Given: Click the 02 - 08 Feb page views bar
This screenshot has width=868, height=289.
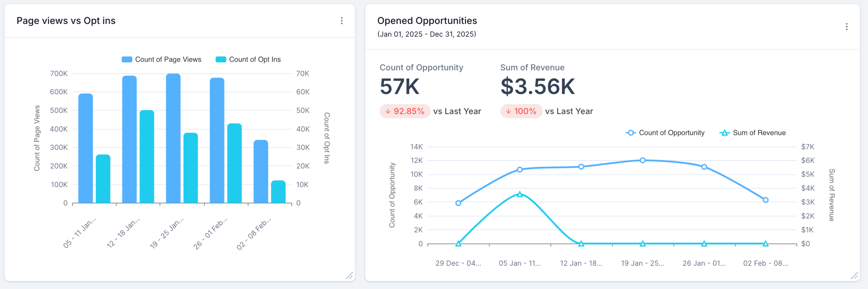Looking at the screenshot, I should (261, 172).
